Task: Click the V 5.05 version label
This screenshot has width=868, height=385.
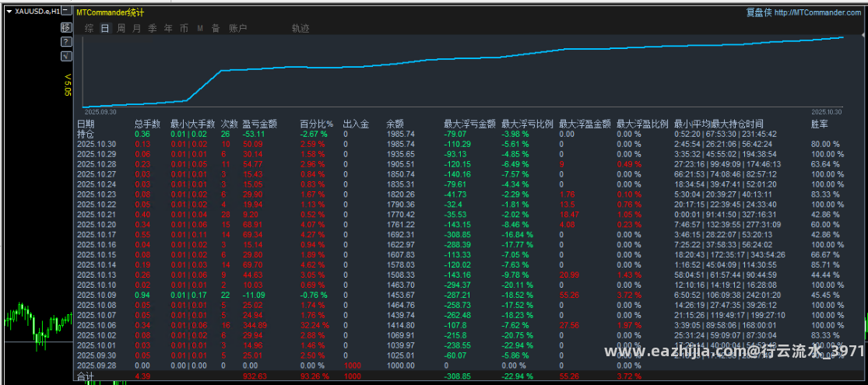Action: (x=68, y=85)
